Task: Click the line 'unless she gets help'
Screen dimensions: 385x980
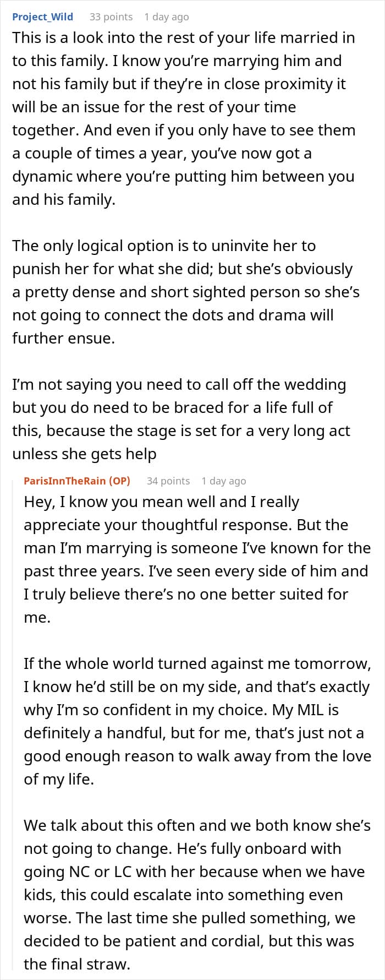Action: pyautogui.click(x=84, y=454)
